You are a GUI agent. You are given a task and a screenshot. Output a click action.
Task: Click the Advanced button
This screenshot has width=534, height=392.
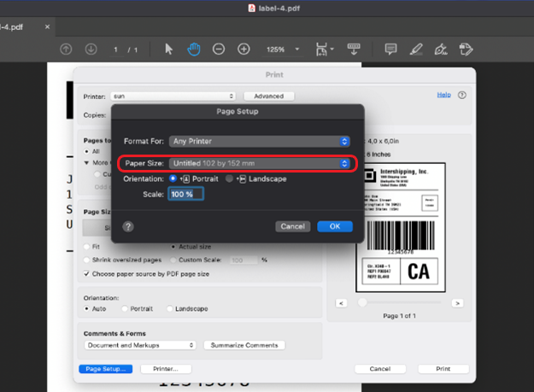click(x=269, y=97)
